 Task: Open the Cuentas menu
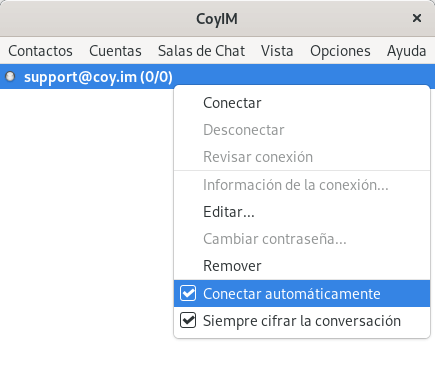coord(115,51)
